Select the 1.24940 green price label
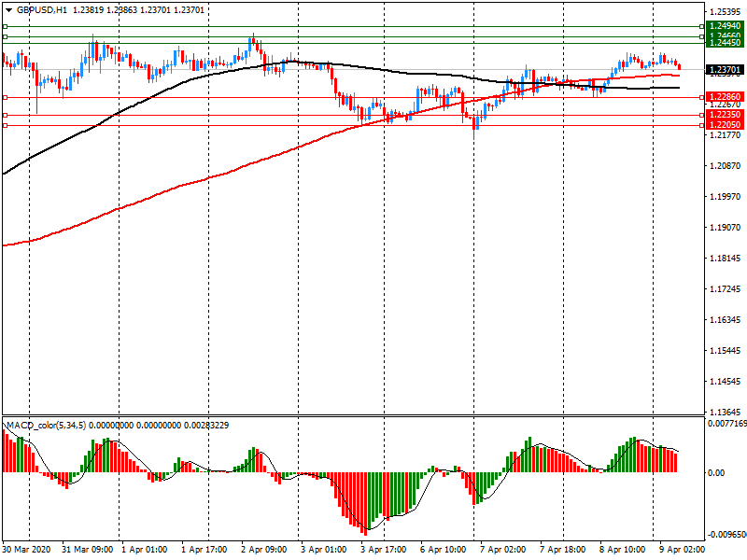 point(725,26)
